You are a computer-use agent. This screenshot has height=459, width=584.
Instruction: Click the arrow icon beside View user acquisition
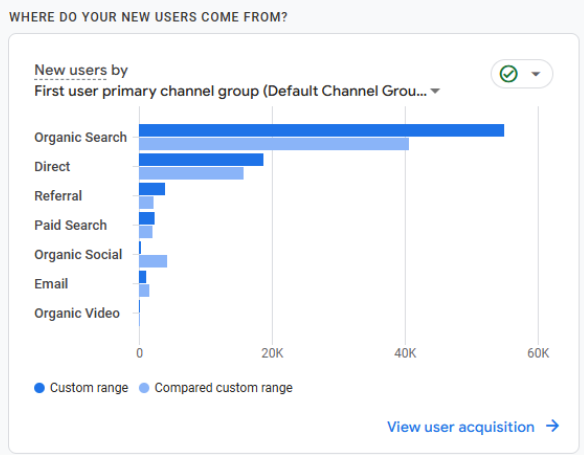[553, 426]
